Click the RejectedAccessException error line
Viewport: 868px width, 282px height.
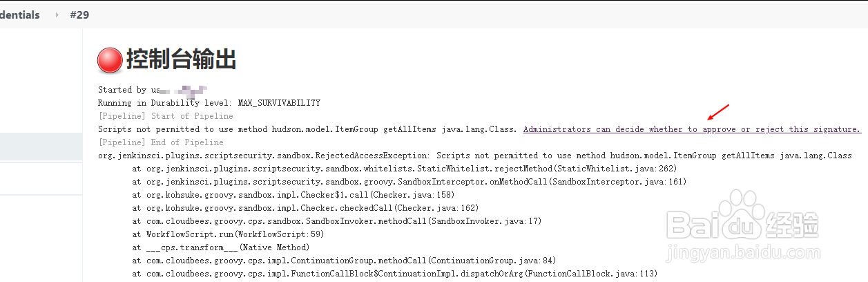coord(474,156)
